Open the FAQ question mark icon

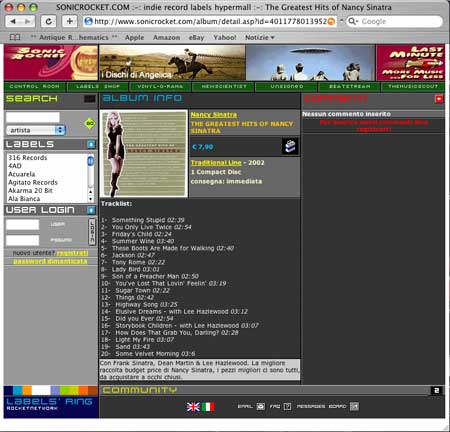pyautogui.click(x=287, y=406)
